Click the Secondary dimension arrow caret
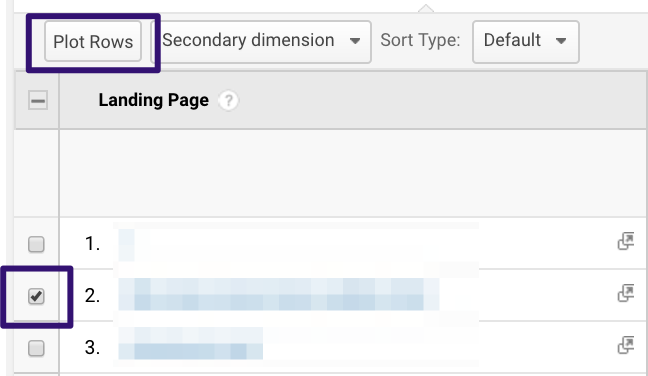Viewport: 648px width, 376px height. pos(355,41)
